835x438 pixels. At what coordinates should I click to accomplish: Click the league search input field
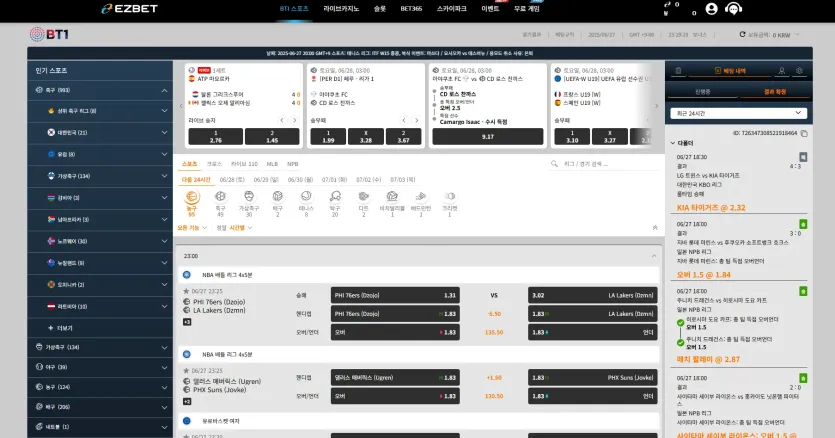[604, 164]
